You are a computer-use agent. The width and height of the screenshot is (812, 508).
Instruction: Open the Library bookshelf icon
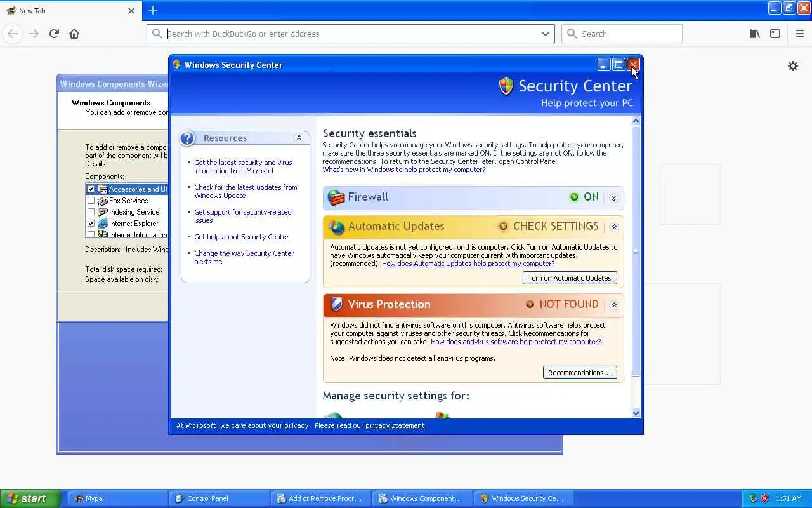click(x=755, y=34)
